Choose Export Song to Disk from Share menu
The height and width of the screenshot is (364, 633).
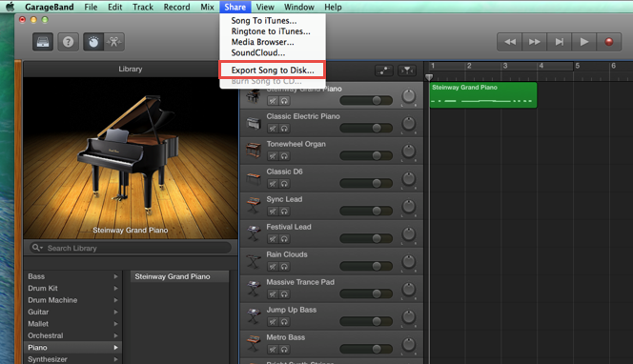[x=273, y=71]
